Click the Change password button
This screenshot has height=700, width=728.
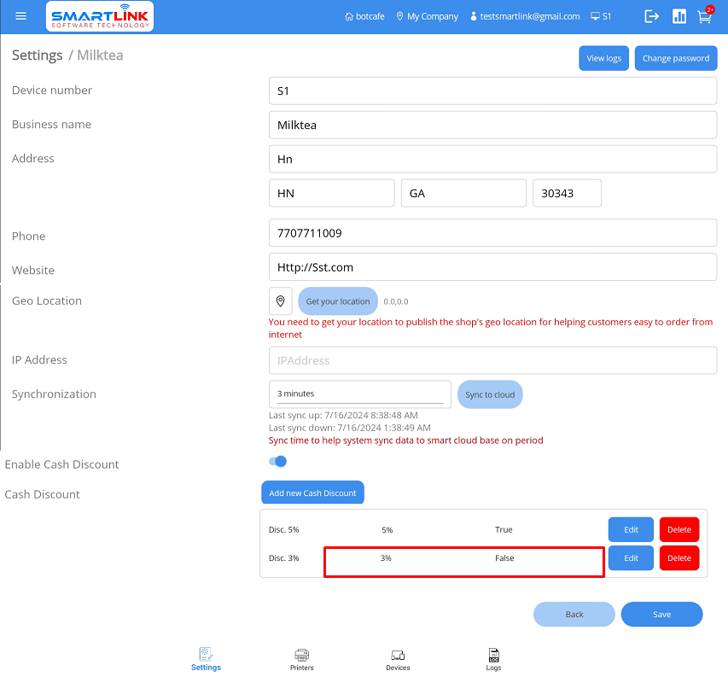click(x=675, y=58)
